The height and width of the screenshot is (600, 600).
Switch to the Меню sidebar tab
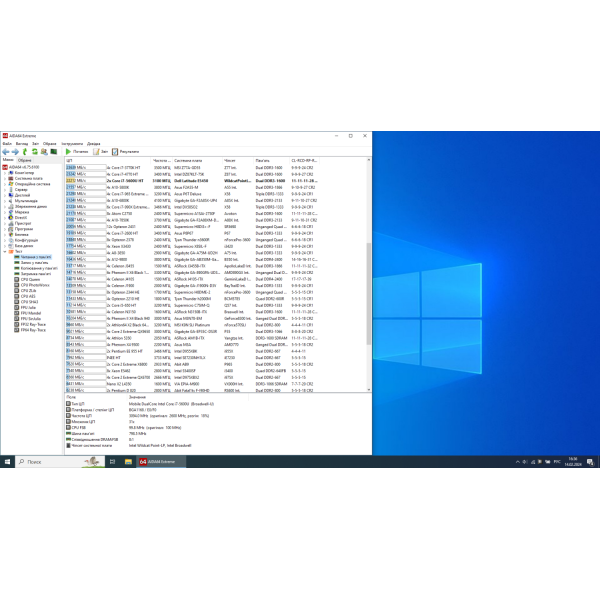(x=8, y=160)
